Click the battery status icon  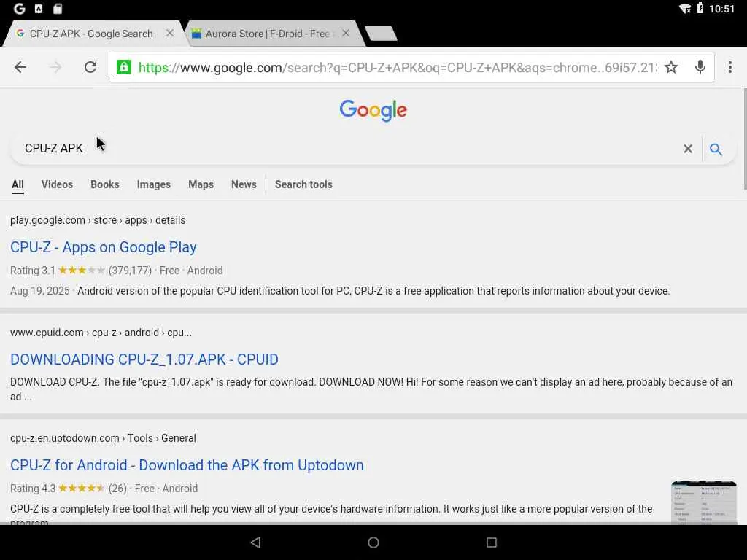click(700, 8)
